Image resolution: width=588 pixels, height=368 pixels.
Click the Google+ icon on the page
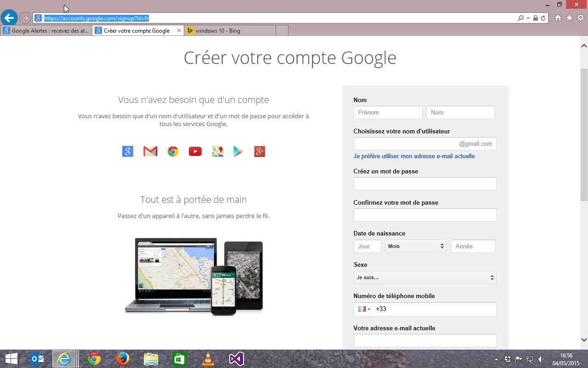click(260, 151)
